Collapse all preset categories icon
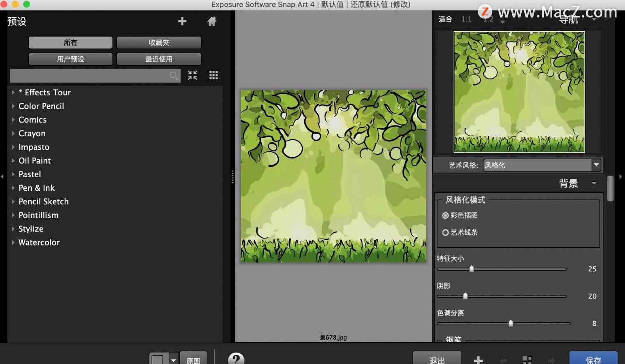 coord(193,75)
